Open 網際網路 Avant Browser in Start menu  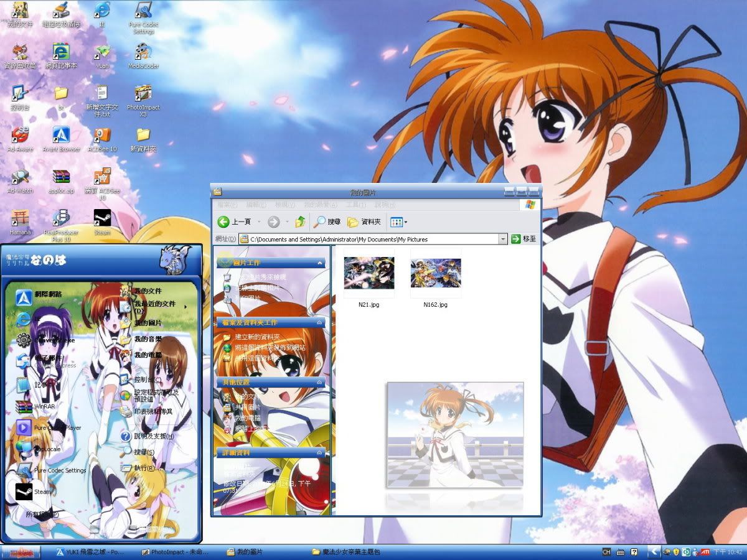click(40, 296)
